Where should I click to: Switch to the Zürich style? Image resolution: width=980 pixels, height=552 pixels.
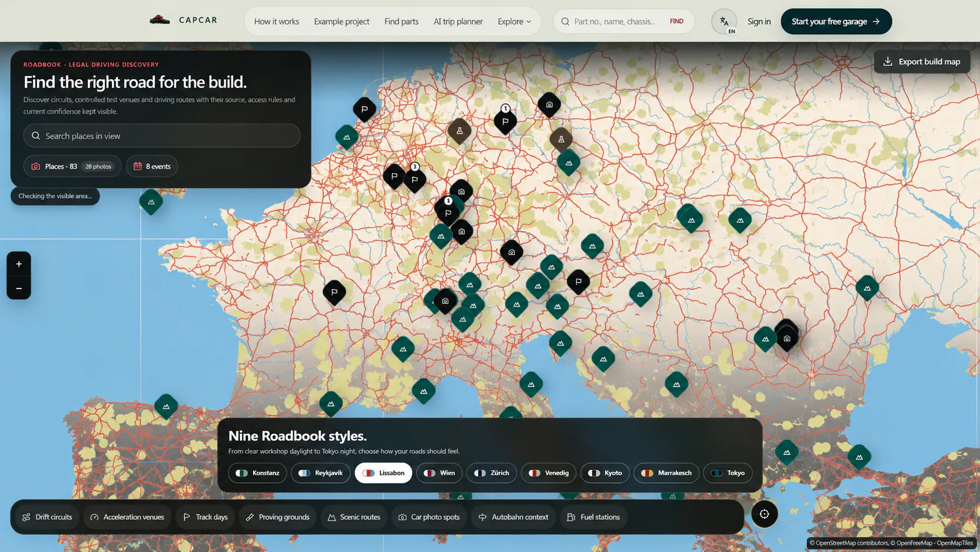pyautogui.click(x=491, y=473)
